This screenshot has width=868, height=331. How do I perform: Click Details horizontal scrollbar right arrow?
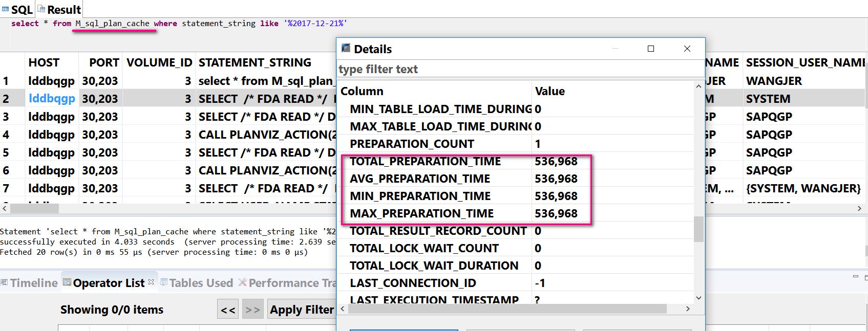(688, 308)
